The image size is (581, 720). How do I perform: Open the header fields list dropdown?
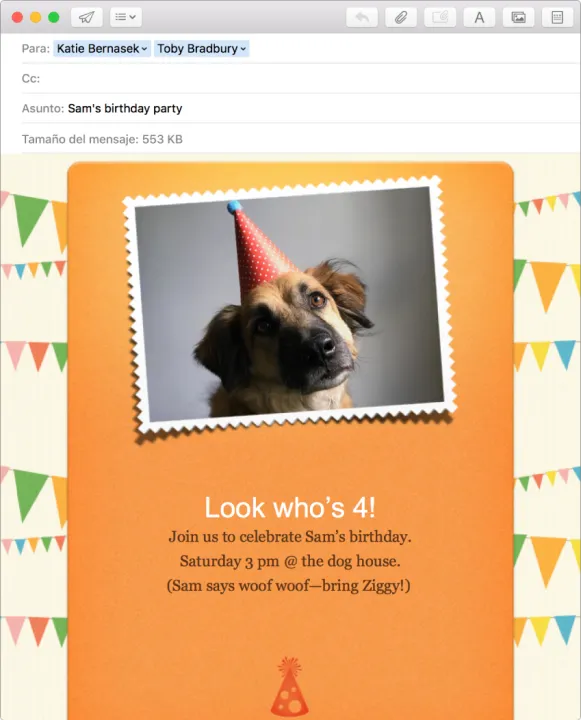click(x=125, y=17)
